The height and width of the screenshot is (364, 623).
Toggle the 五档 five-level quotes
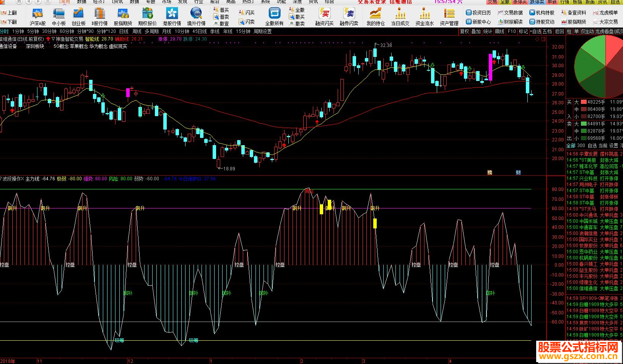[547, 31]
